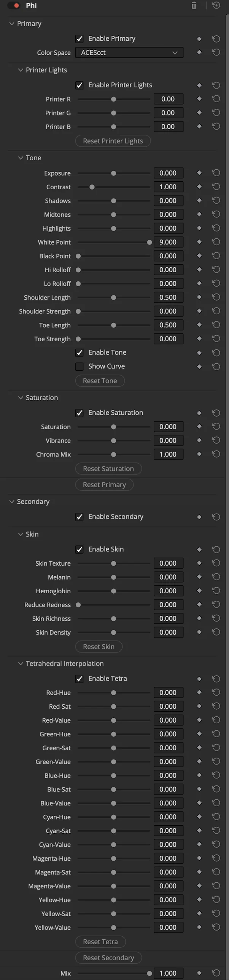Click the reset arrow next to Enable Secondary

216,517
